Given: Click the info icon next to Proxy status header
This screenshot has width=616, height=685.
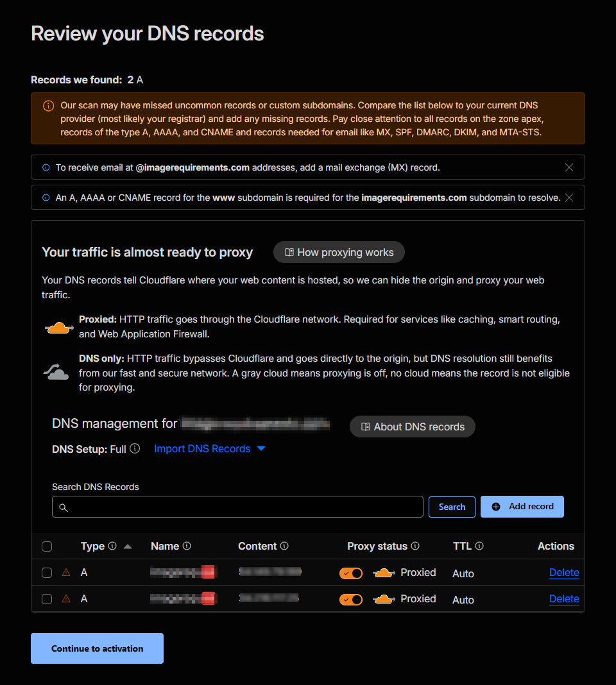Looking at the screenshot, I should point(415,546).
